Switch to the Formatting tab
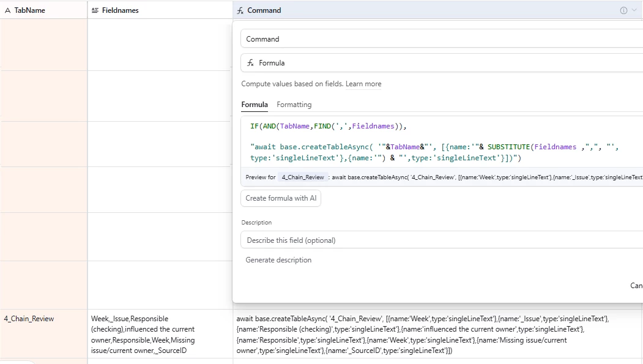643x364 pixels. click(294, 105)
